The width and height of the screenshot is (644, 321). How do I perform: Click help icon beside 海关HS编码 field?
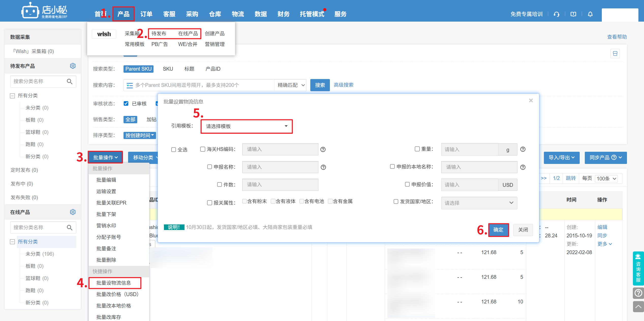coord(323,149)
